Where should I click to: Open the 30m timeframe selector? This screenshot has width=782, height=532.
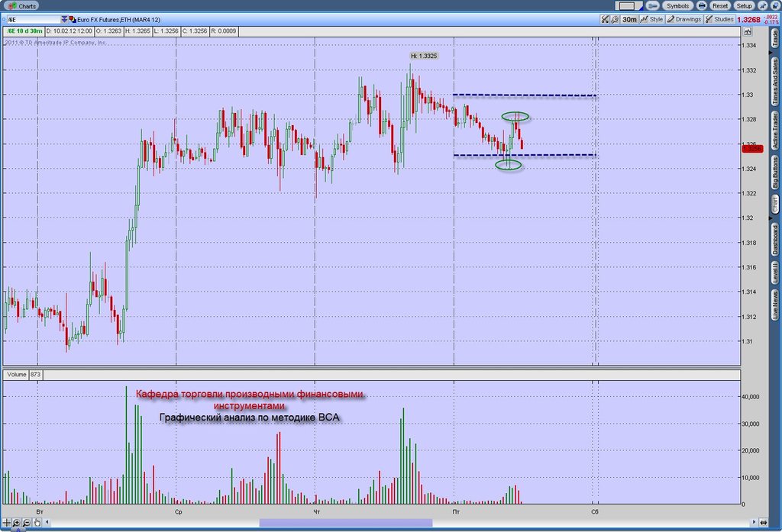click(629, 19)
